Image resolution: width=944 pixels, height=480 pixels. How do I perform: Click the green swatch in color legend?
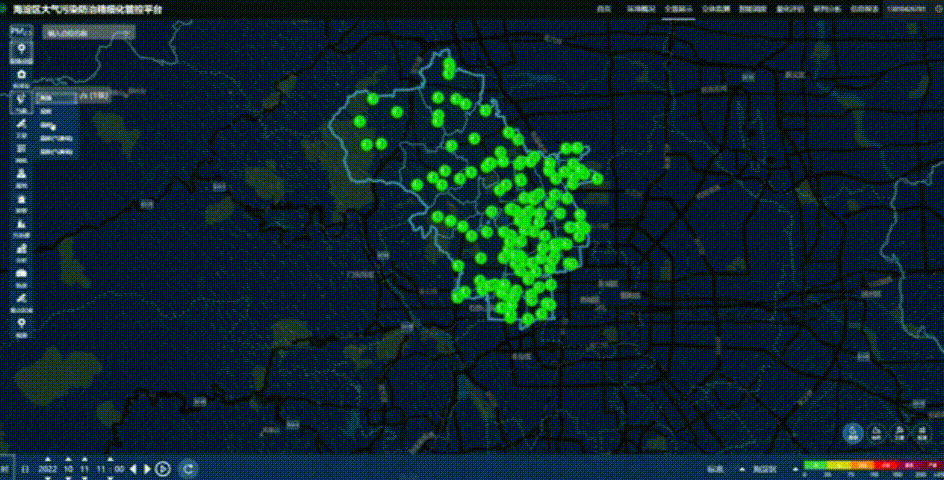pyautogui.click(x=815, y=465)
